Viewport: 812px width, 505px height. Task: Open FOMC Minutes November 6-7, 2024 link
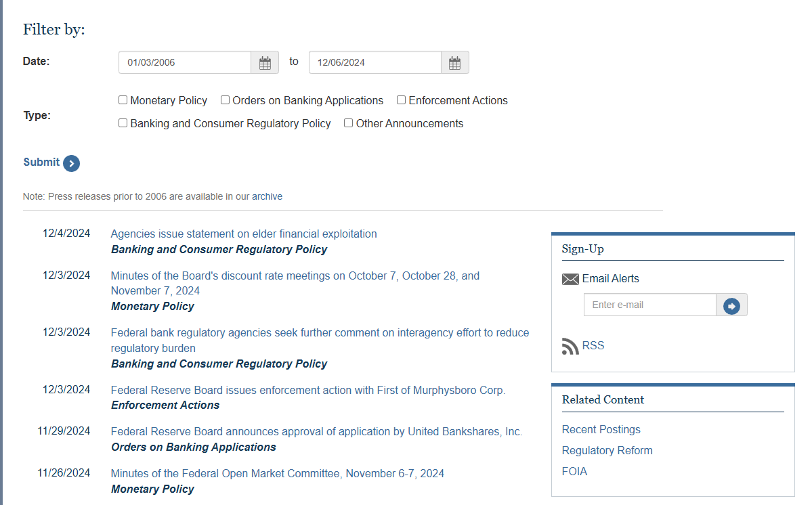pyautogui.click(x=278, y=473)
